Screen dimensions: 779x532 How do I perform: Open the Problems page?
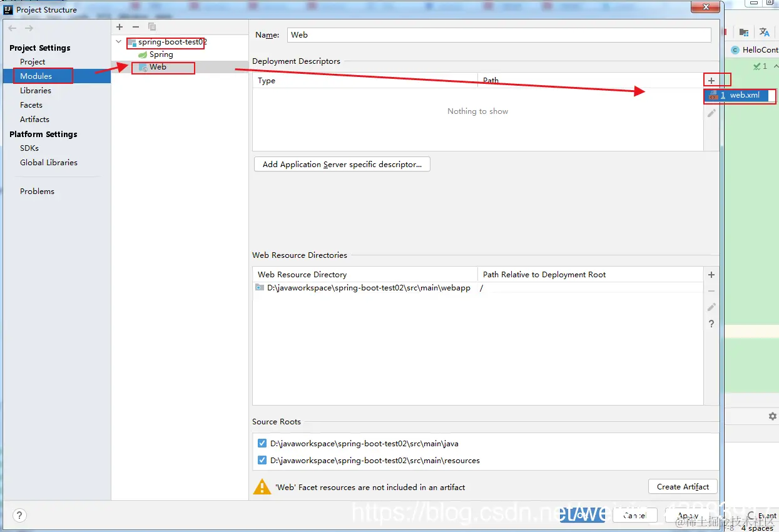[x=37, y=191]
